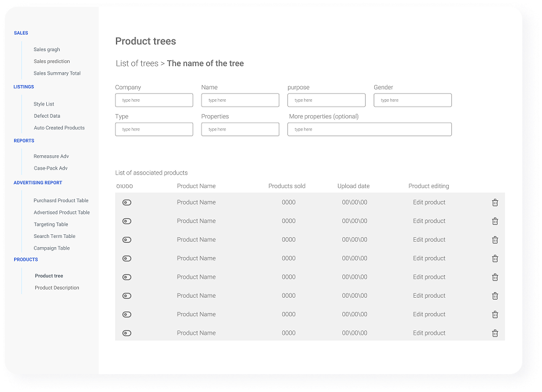Open Edit product in the fifth row

tap(429, 277)
